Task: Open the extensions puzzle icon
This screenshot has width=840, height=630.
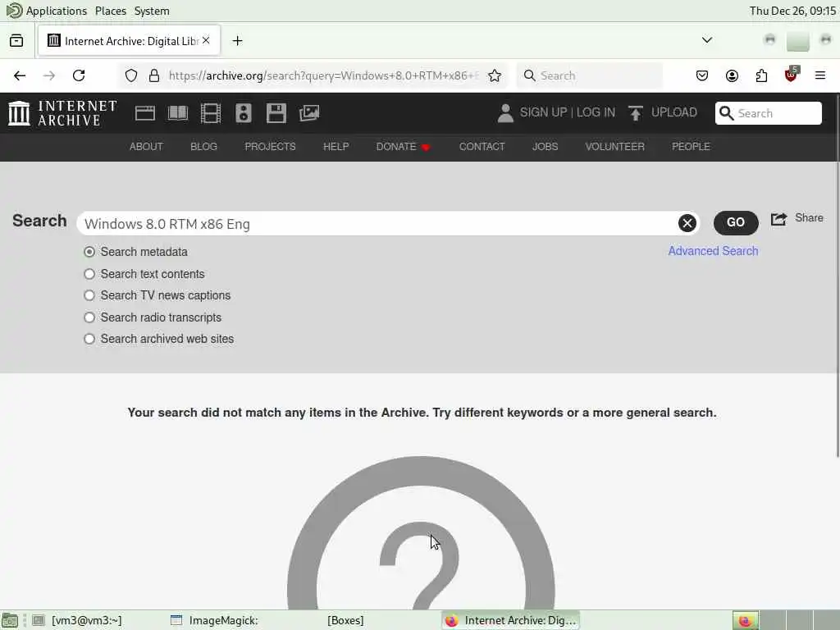Action: click(x=761, y=75)
